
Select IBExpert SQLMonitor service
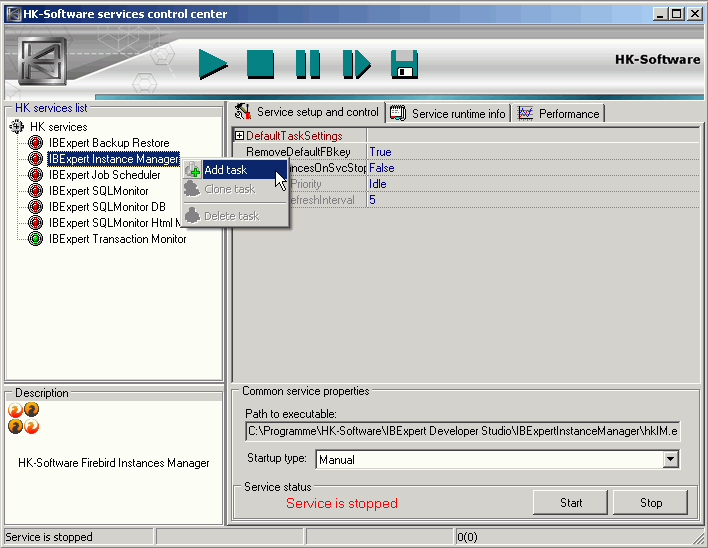pyautogui.click(x=98, y=190)
